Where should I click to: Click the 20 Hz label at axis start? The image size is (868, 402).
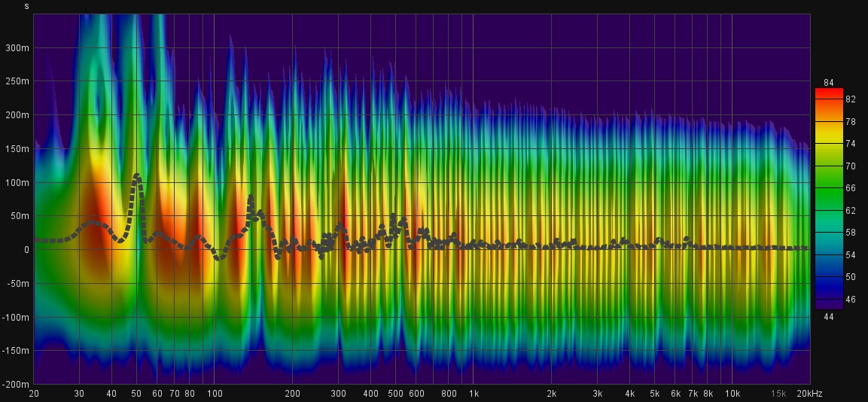point(34,394)
